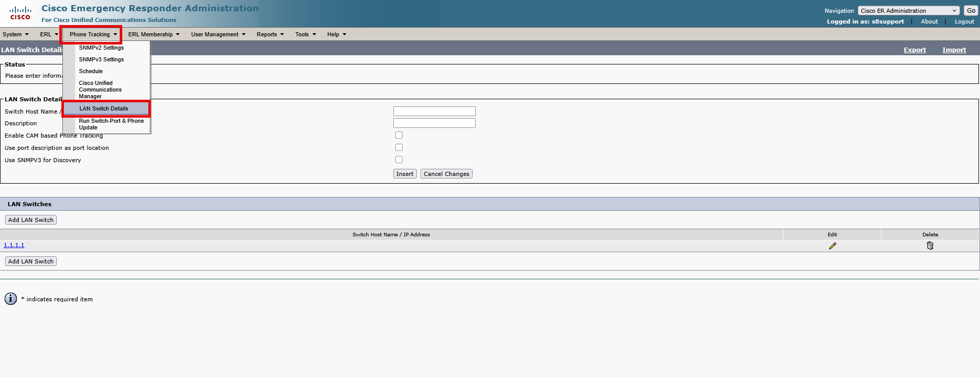Open the Export link
Screen dimensions: 980x377
[915, 50]
